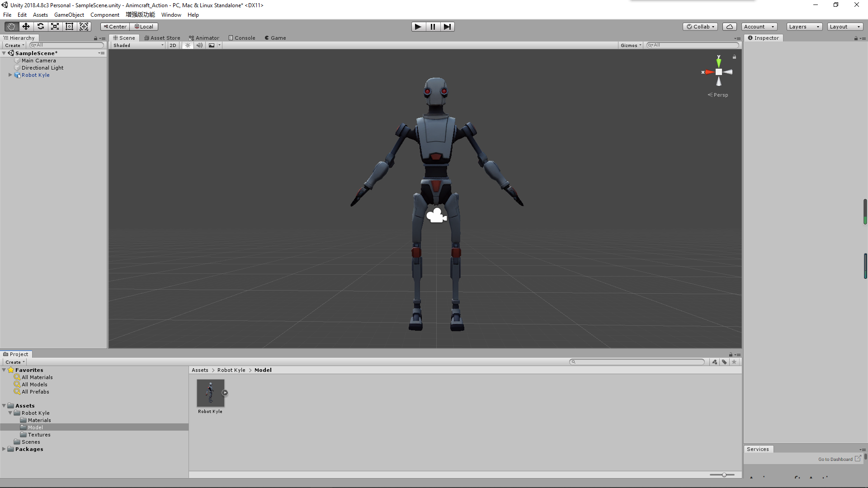Open the Layers dropdown
Screen dimensions: 868x488
tap(804, 27)
